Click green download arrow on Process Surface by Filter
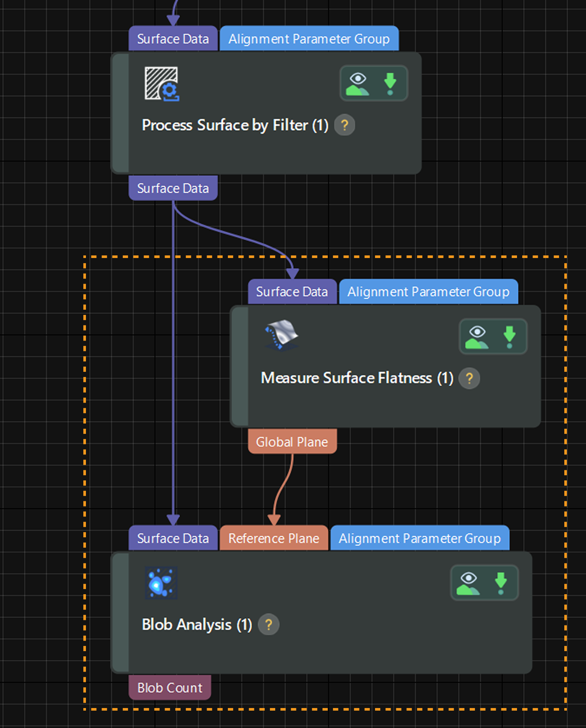 pyautogui.click(x=390, y=83)
